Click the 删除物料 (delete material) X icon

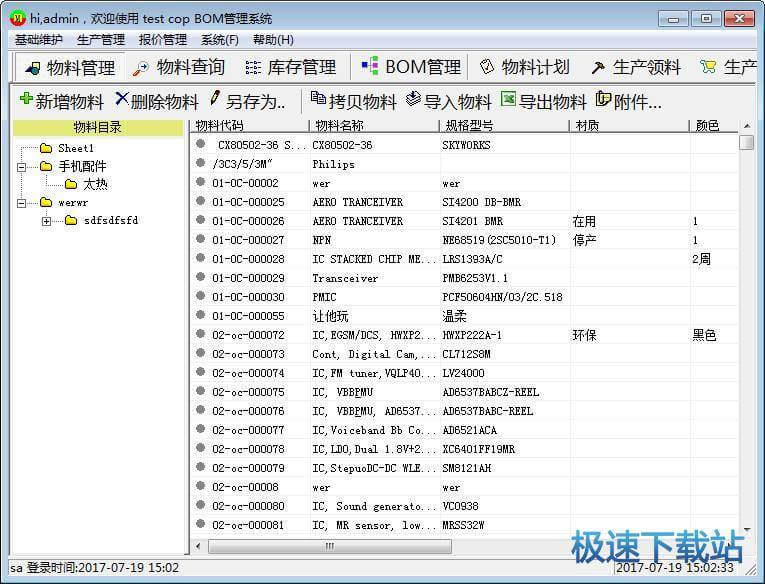tap(122, 99)
